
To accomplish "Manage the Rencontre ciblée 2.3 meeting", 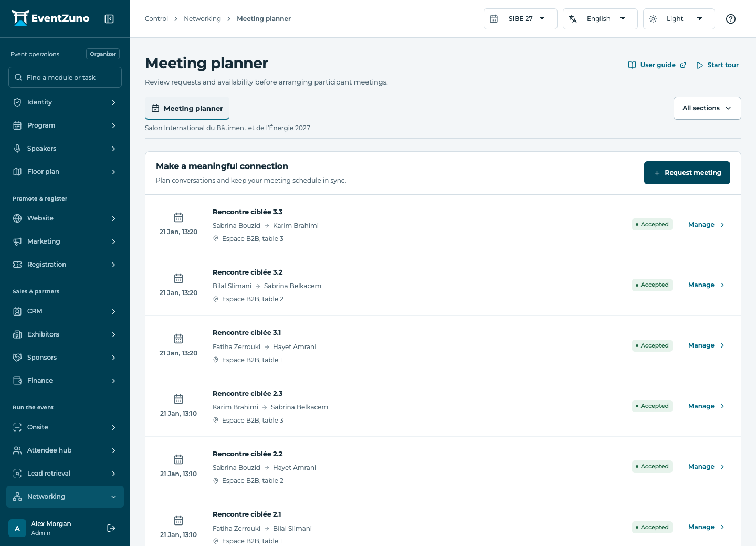I will [x=707, y=406].
